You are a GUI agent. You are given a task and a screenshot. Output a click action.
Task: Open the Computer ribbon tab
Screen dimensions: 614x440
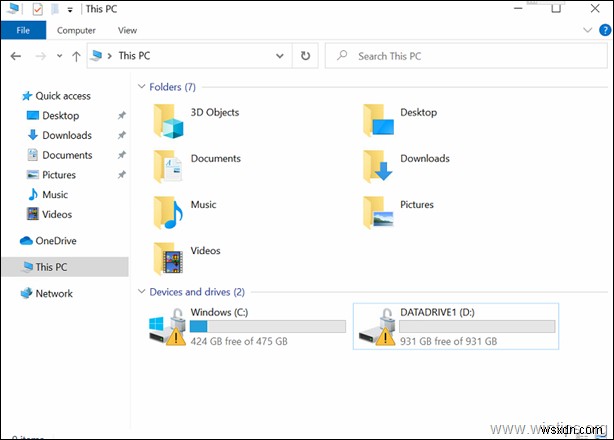[76, 31]
